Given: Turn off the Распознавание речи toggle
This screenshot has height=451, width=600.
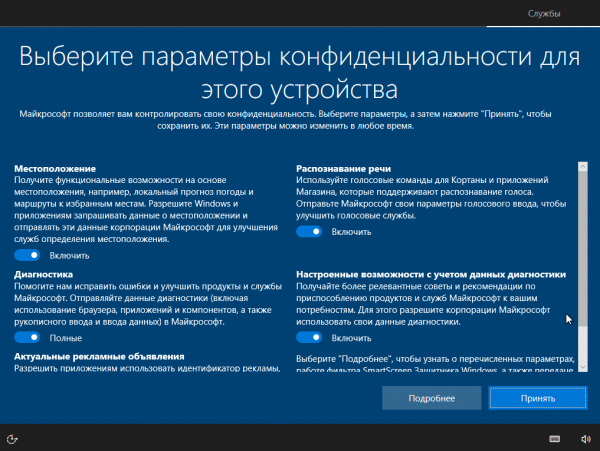Looking at the screenshot, I should 309,231.
